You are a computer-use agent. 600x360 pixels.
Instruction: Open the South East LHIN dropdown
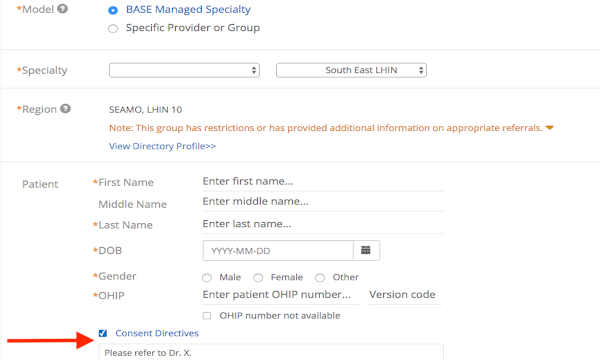[351, 70]
